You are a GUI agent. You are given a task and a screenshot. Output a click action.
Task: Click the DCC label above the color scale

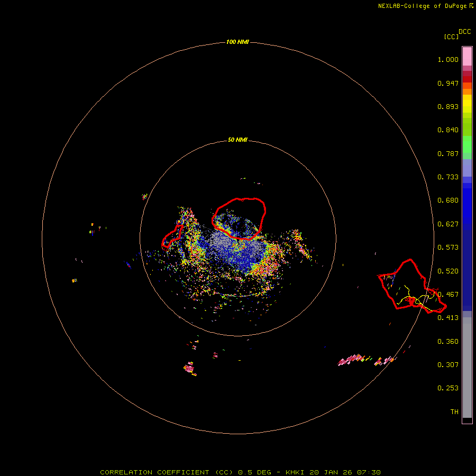click(464, 32)
